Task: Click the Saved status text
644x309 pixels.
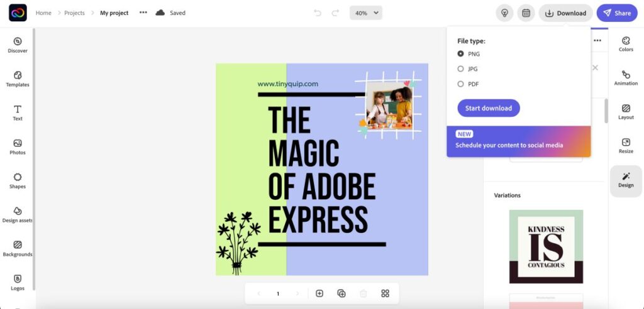Action: (177, 13)
